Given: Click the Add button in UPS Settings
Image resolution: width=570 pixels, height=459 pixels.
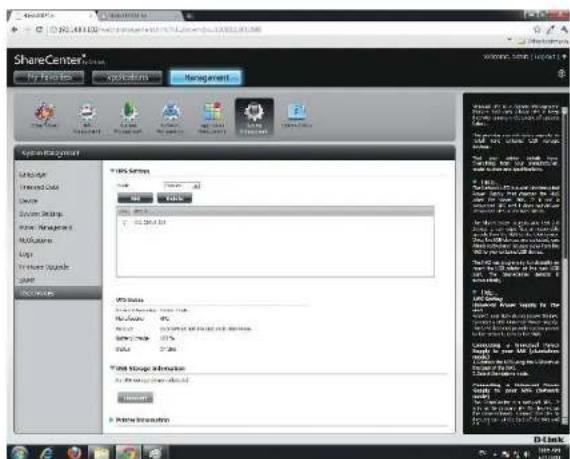Looking at the screenshot, I should click(x=135, y=198).
